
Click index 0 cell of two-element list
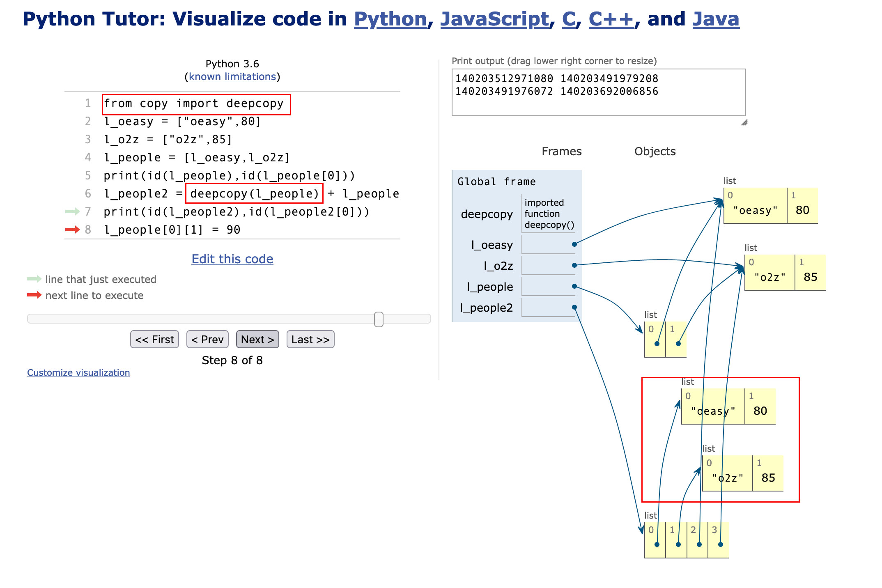point(655,340)
